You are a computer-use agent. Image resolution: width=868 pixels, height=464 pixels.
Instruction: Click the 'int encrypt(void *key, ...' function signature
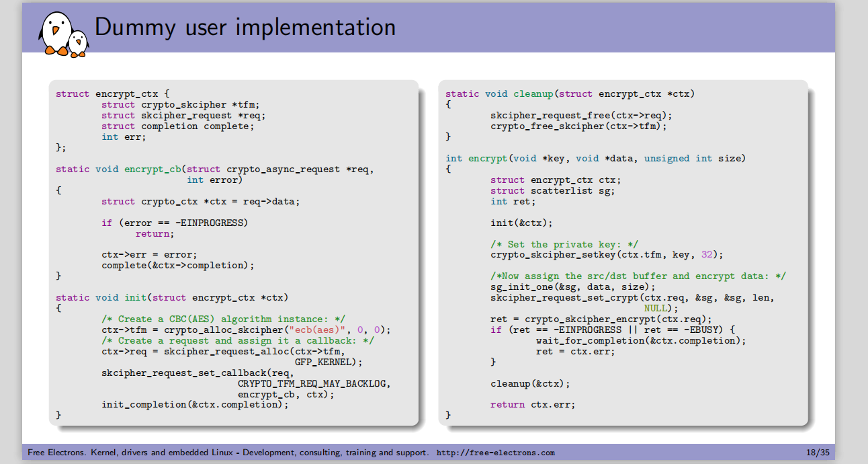[x=596, y=159]
